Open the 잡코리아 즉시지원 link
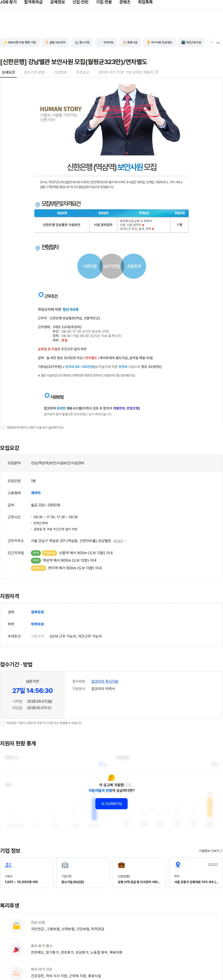The image size is (223, 980). 105,681
